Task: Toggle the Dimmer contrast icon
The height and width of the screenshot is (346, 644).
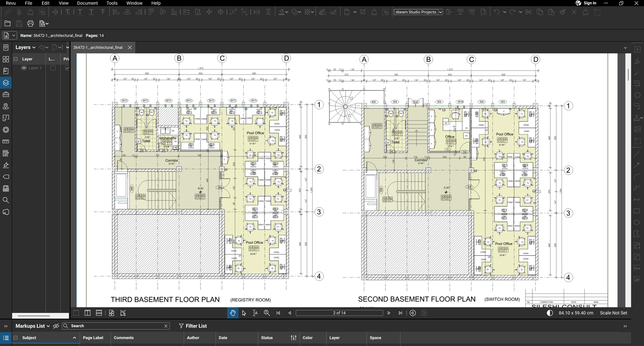Action: [550, 313]
